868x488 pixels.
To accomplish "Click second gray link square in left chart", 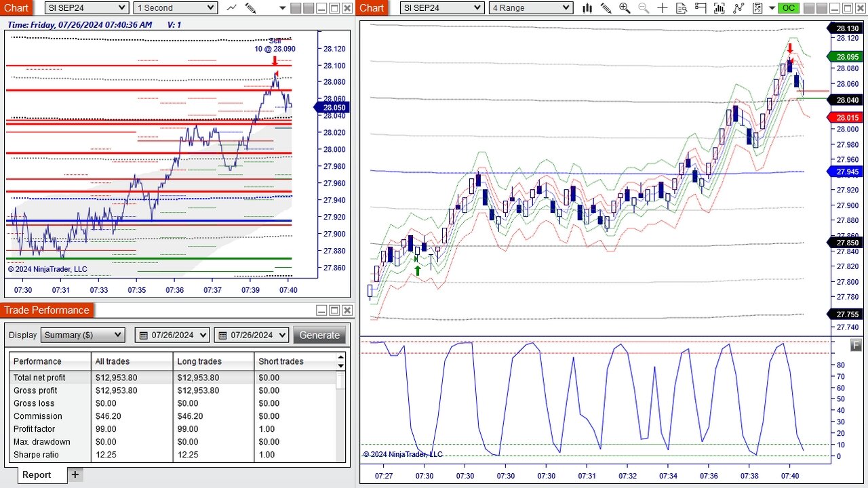I will (308, 8).
